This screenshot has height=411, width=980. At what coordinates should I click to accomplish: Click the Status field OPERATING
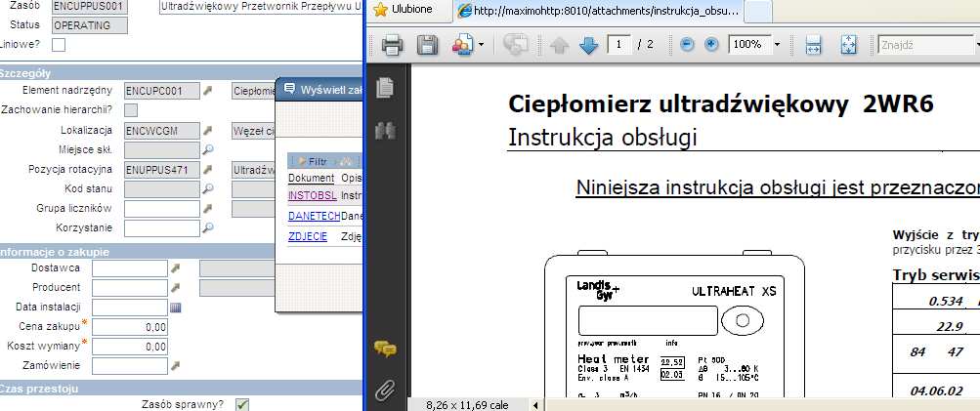90,25
